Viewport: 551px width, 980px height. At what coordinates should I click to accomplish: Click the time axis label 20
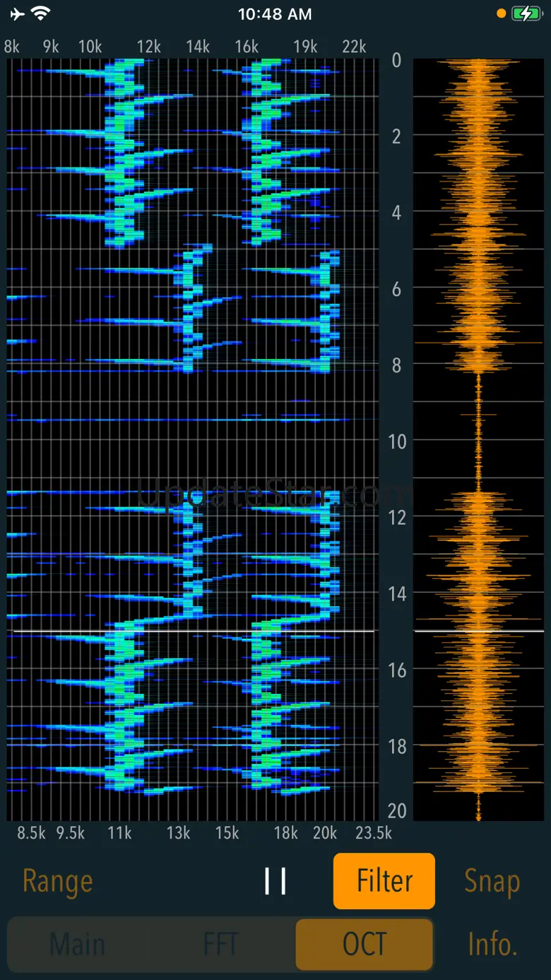click(x=397, y=810)
